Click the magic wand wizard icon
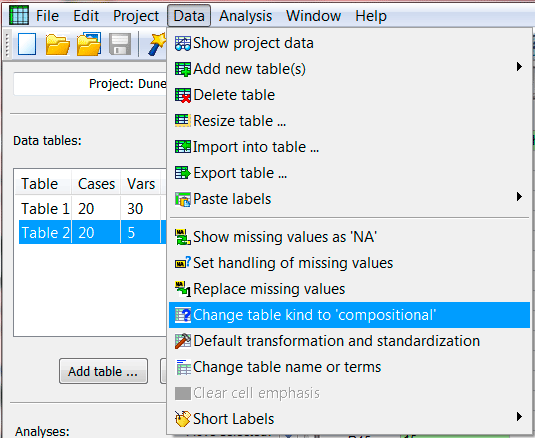The image size is (535, 438). pyautogui.click(x=157, y=44)
